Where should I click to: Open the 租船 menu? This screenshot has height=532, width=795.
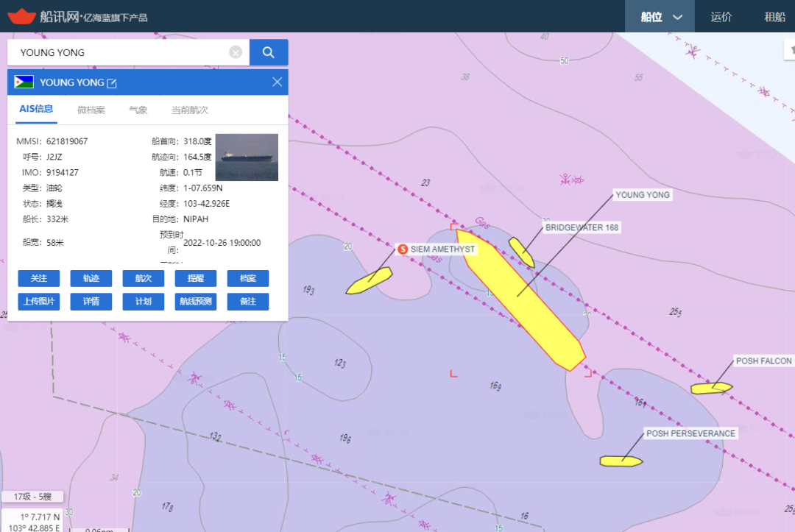(x=774, y=17)
